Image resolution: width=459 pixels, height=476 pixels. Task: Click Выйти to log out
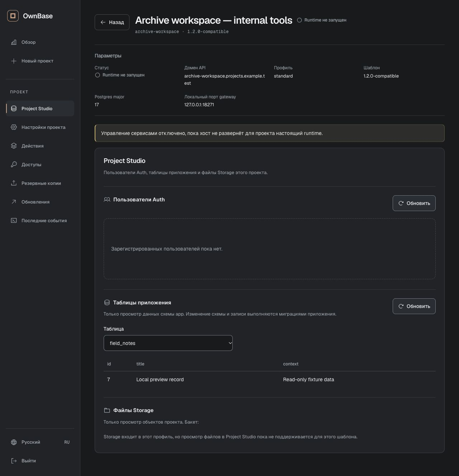40,461
